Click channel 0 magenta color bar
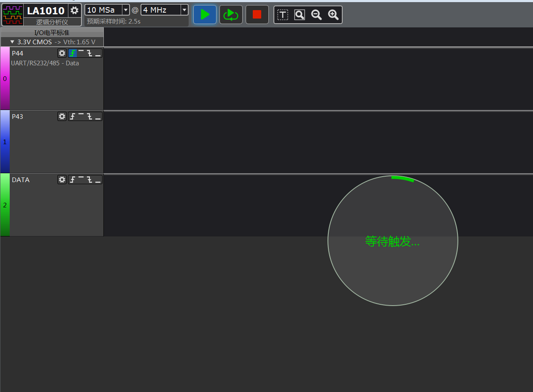 5,78
